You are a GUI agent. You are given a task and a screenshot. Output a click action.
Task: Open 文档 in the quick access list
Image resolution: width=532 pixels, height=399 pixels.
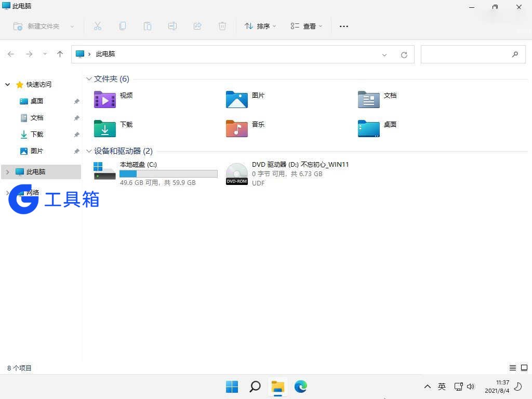(x=37, y=118)
